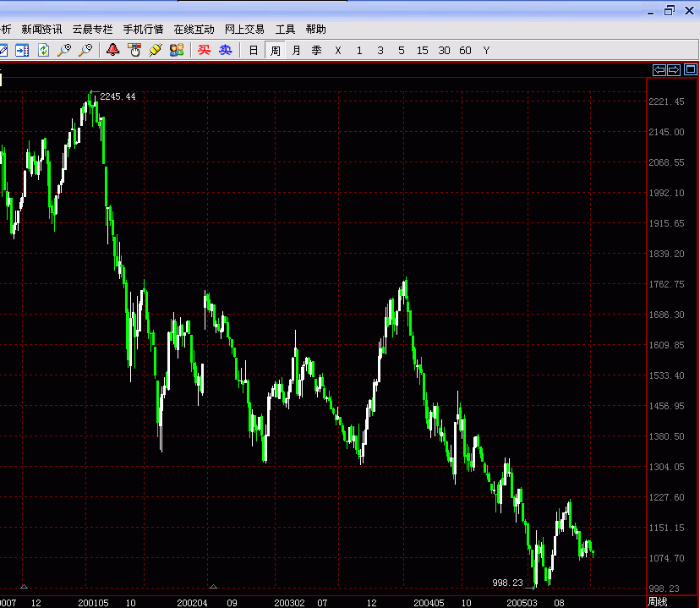This screenshot has height=608, width=700.
Task: Select the weekly 周 period
Action: [x=275, y=51]
